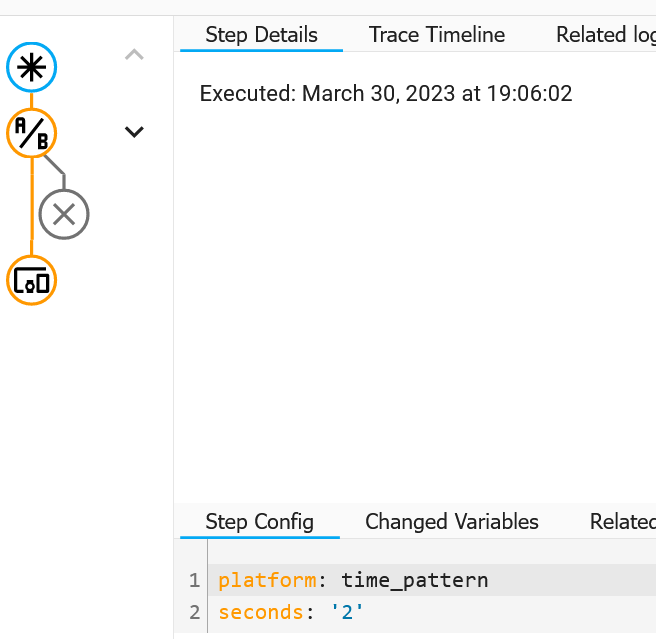Click the time_pattern value in the code
The width and height of the screenshot is (656, 639).
click(x=414, y=580)
